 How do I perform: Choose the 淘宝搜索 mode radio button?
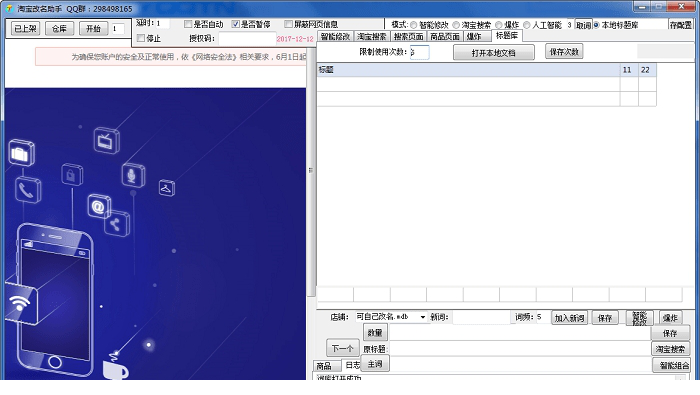[x=456, y=25]
